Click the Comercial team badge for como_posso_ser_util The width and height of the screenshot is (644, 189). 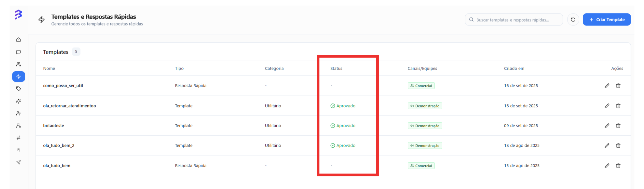421,86
